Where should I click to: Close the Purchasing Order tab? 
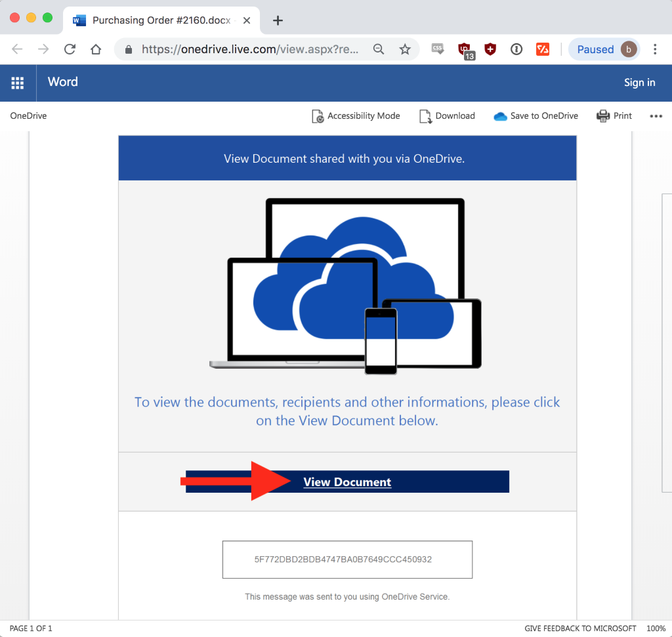click(x=247, y=20)
